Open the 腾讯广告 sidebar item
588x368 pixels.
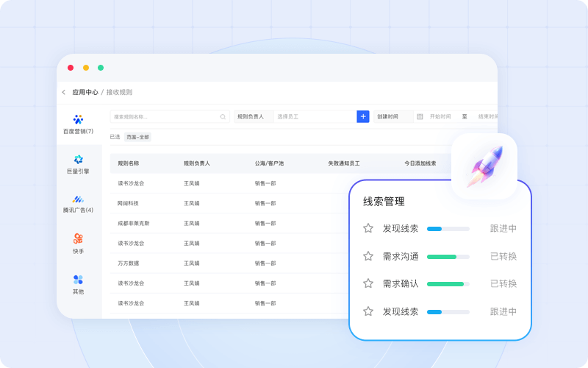pyautogui.click(x=78, y=199)
